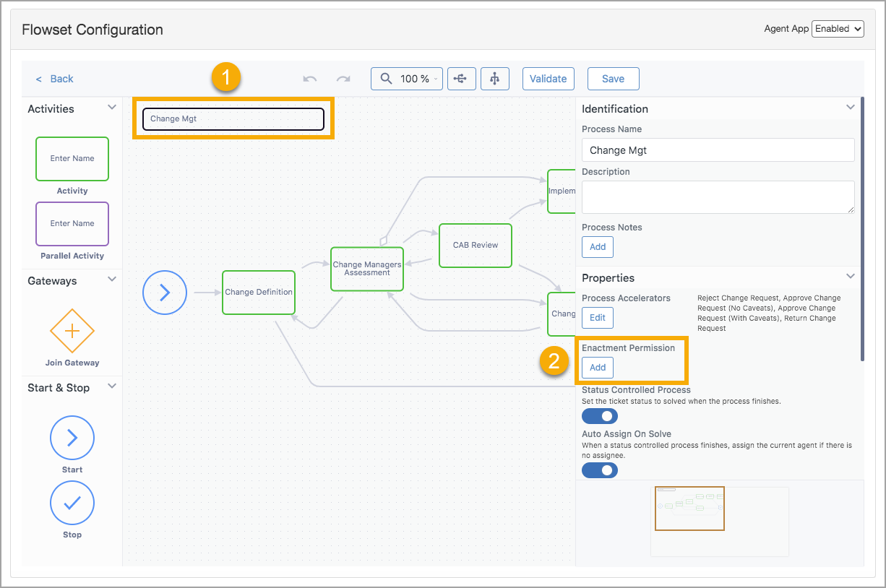Select the Activity shape in palette
Image resolution: width=886 pixels, height=588 pixels.
pyautogui.click(x=72, y=159)
